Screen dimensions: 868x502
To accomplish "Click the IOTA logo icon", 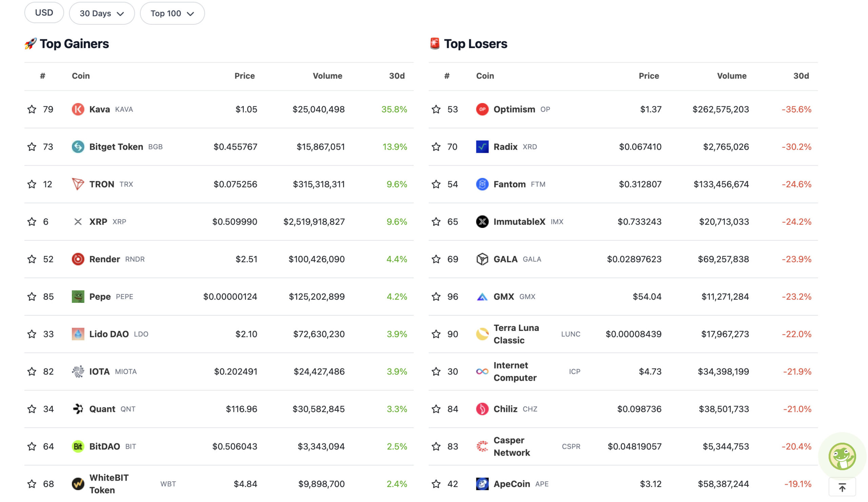I will tap(78, 372).
